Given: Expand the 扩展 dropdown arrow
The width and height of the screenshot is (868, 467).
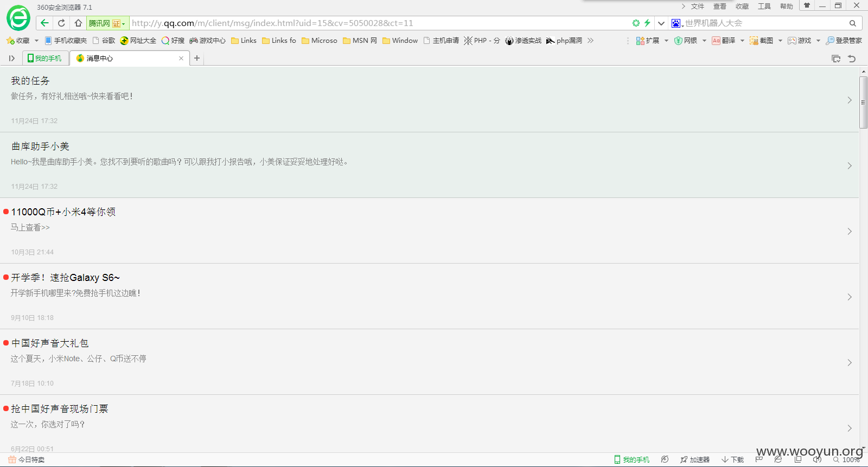Looking at the screenshot, I should pyautogui.click(x=666, y=41).
